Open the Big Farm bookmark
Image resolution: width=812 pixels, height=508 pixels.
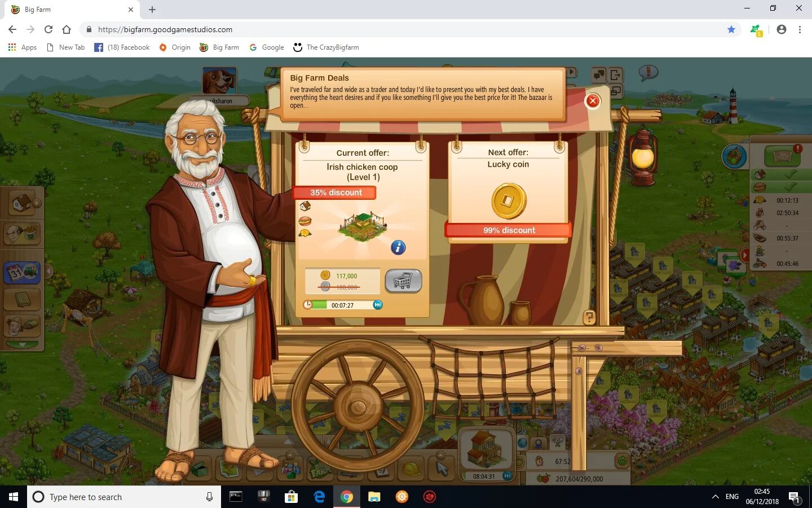pos(219,47)
